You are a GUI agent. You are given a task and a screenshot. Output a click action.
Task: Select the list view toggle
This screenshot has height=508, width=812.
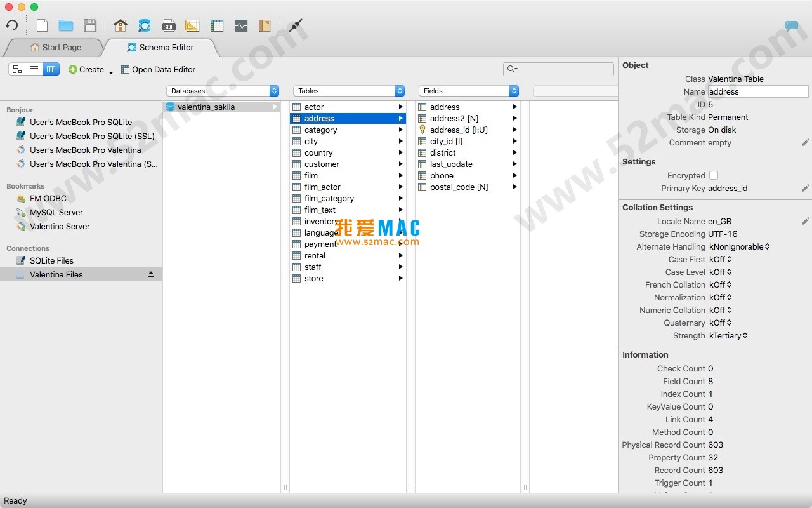coord(34,69)
